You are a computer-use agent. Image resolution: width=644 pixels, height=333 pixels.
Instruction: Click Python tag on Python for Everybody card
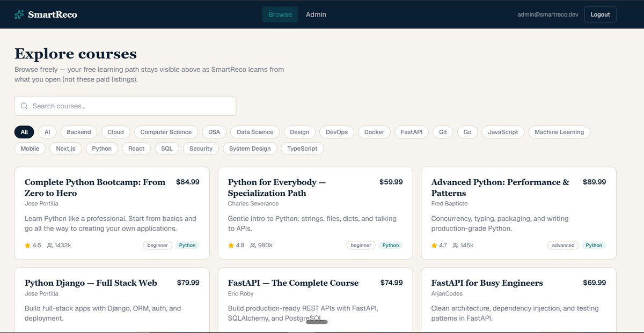(x=391, y=246)
